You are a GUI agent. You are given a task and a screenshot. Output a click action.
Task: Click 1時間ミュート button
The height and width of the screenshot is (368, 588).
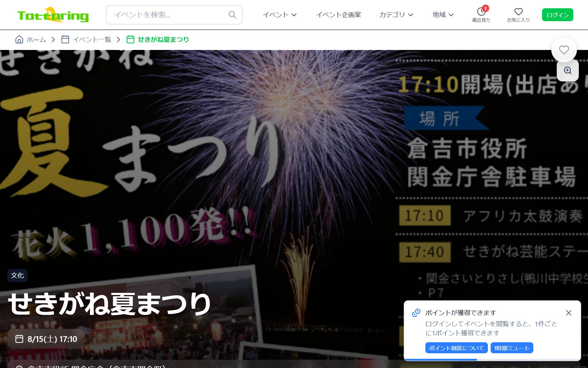point(512,348)
